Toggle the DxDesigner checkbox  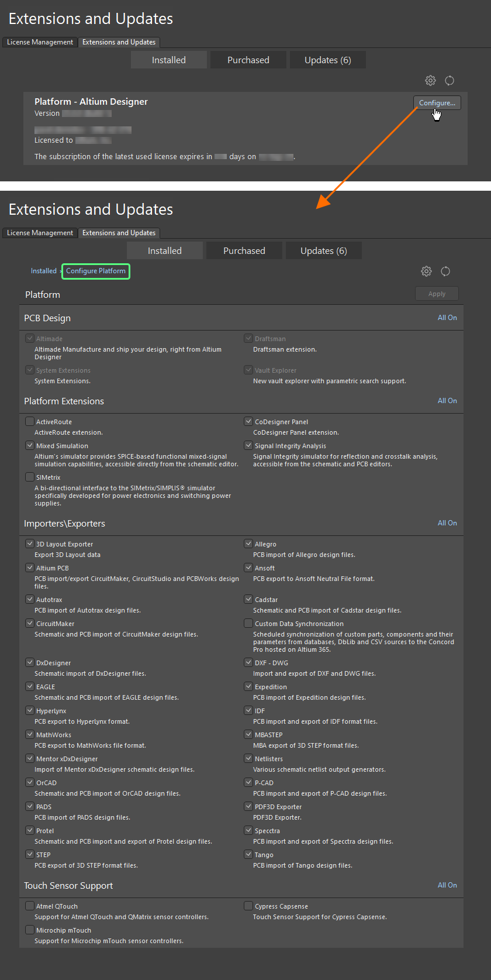tap(30, 662)
